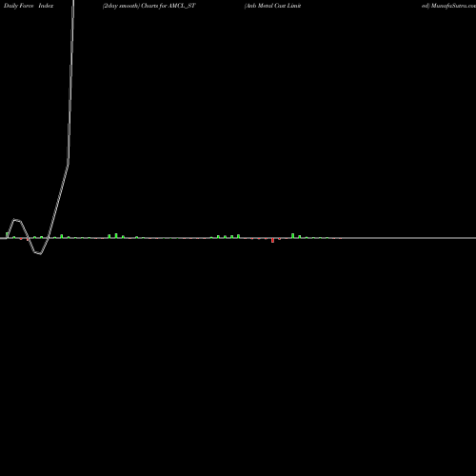This screenshot has width=476, height=476.
Task: Click the 'Daily Force Index' title text
Action: pos(29,6)
